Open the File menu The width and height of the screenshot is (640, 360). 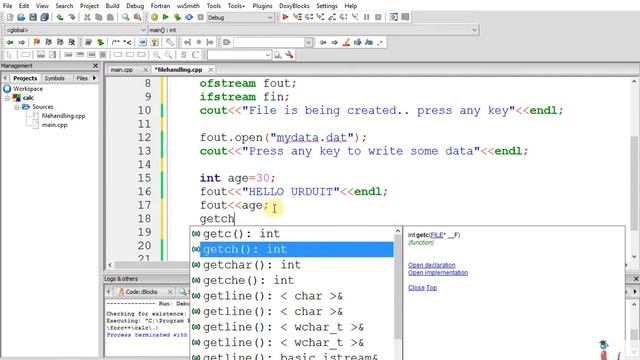tap(7, 6)
